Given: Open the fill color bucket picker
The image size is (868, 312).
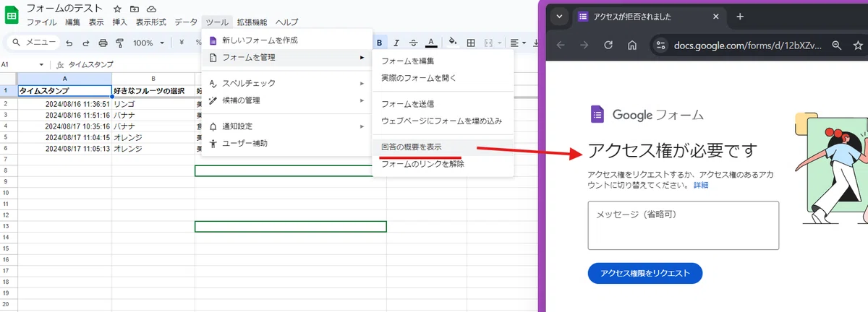Looking at the screenshot, I should pos(454,43).
